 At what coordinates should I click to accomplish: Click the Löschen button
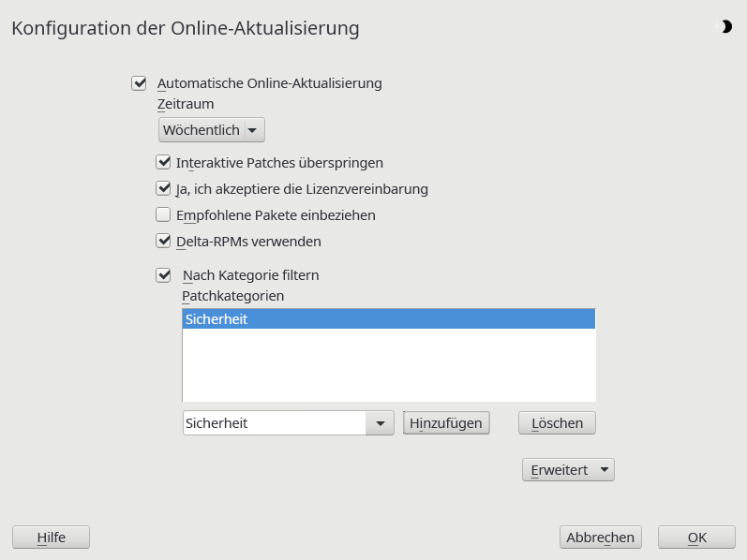pos(557,423)
